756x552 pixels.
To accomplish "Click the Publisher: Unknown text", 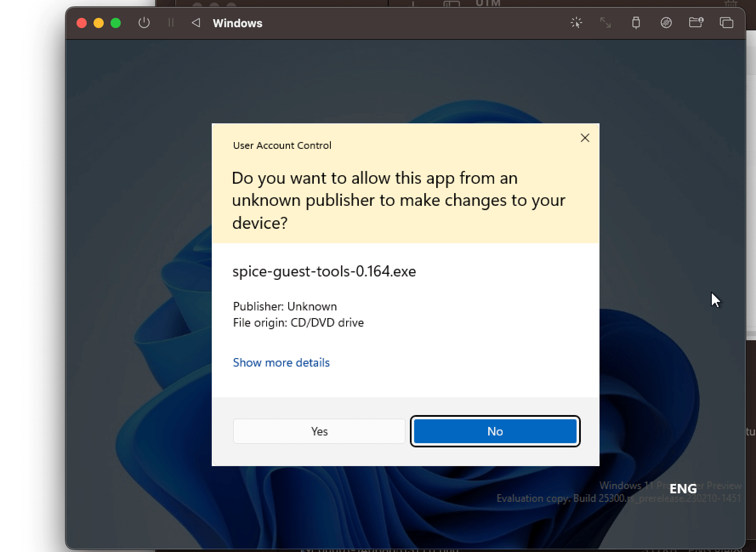I will pos(285,306).
